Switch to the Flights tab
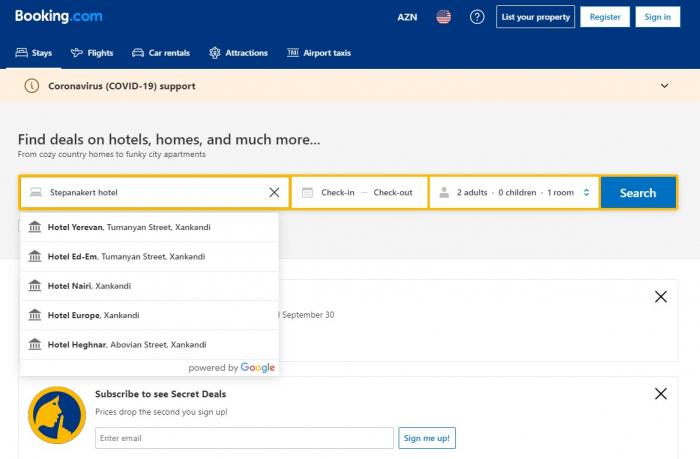The height and width of the screenshot is (459, 700). 92,53
